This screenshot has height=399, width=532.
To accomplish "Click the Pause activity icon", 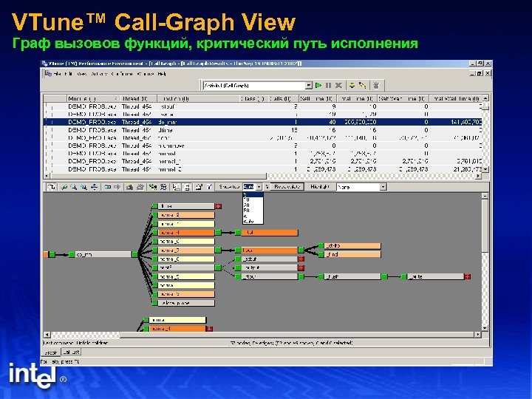I will click(328, 86).
